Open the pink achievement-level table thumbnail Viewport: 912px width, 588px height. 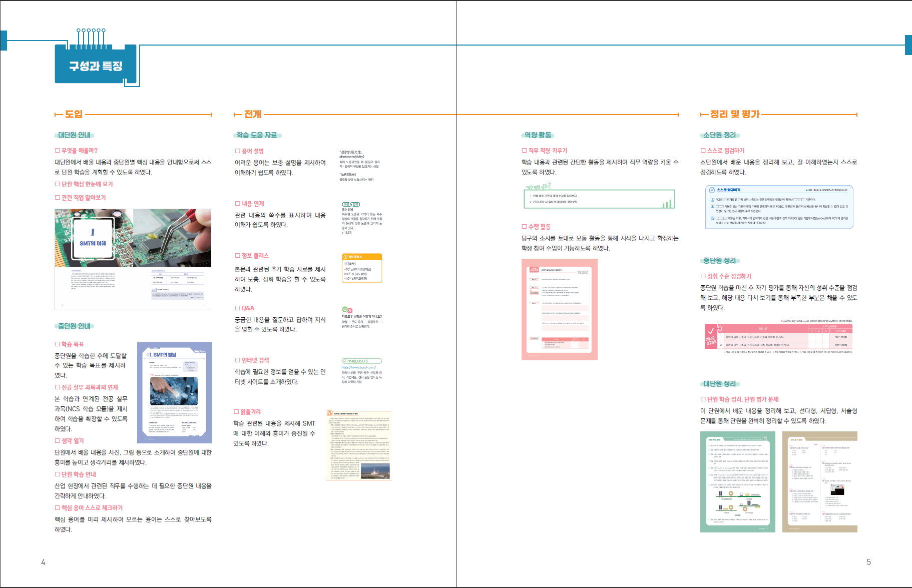coord(778,336)
